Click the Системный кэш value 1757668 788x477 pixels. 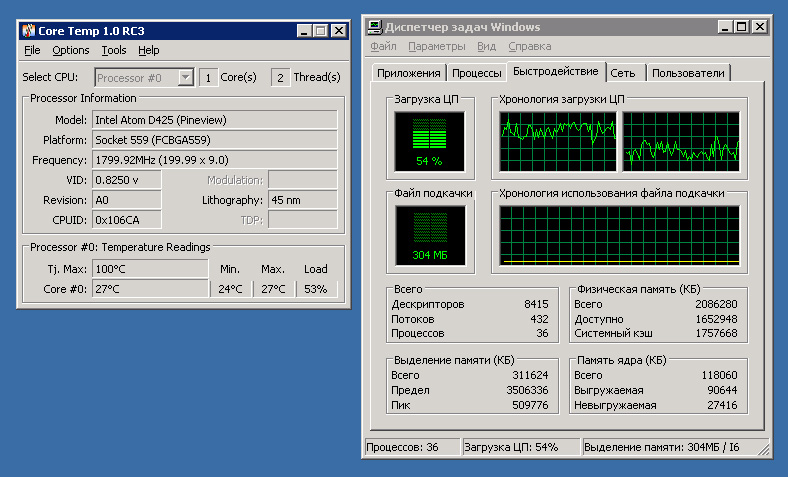716,333
